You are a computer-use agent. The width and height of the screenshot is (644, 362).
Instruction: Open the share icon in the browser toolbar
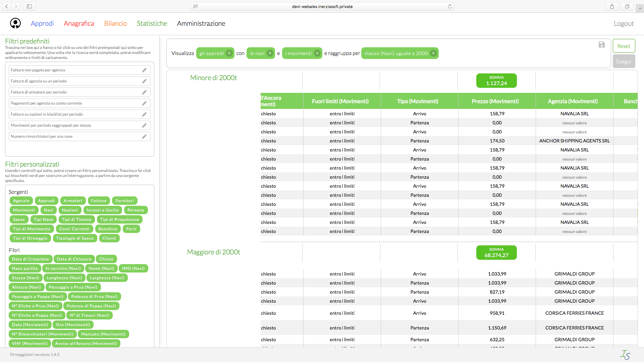[611, 6]
